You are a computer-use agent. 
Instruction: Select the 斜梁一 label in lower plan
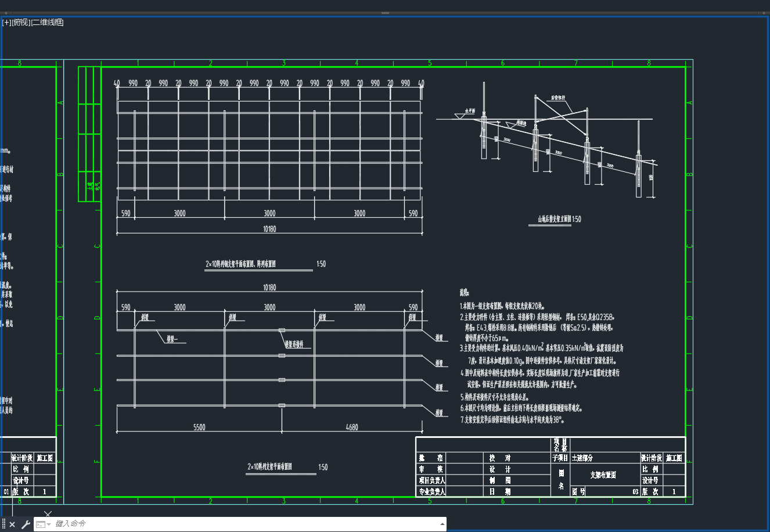point(173,338)
